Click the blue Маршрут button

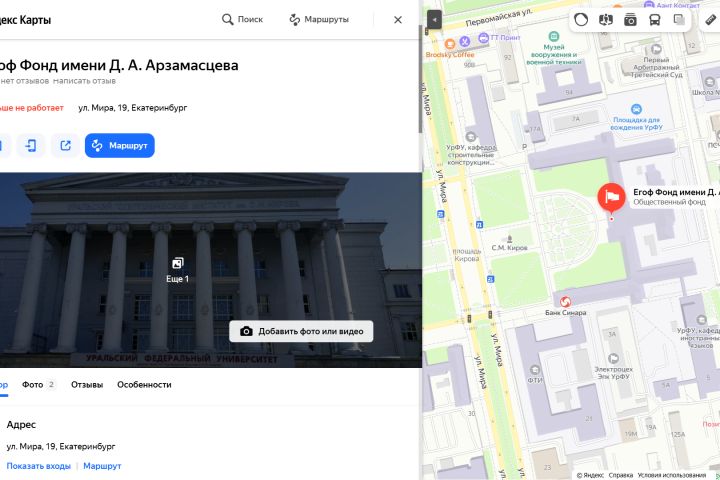(119, 146)
